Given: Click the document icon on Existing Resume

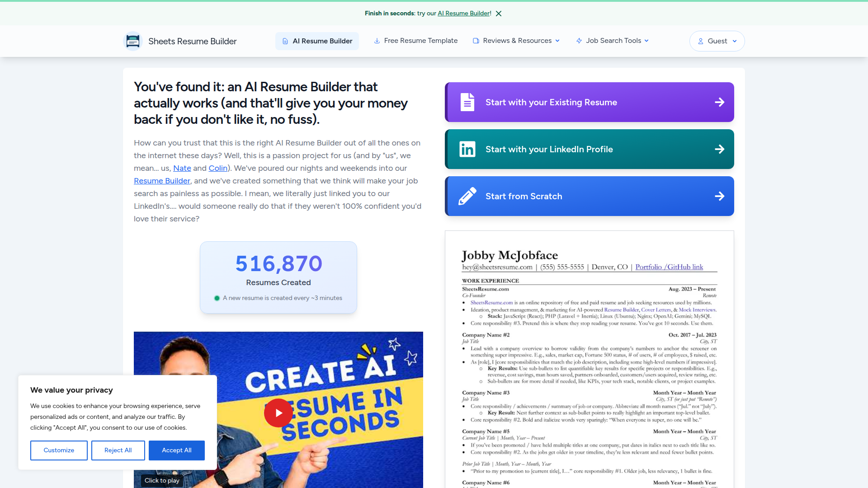Looking at the screenshot, I should point(467,102).
